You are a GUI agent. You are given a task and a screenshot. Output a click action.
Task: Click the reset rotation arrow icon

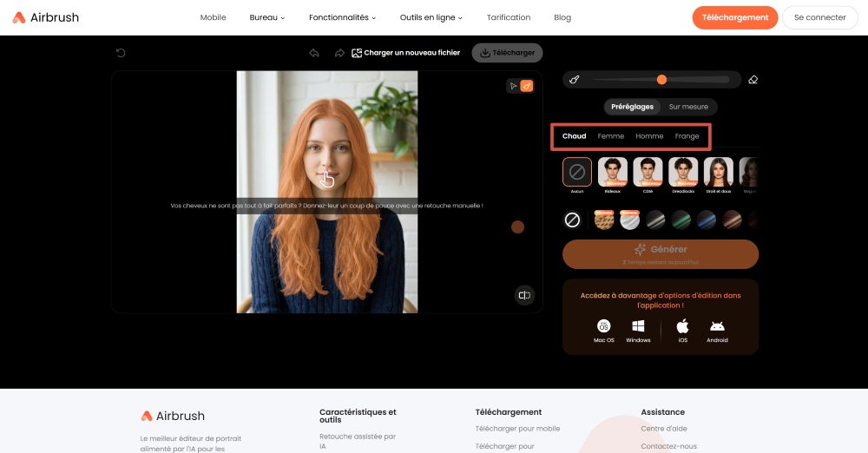(x=121, y=53)
